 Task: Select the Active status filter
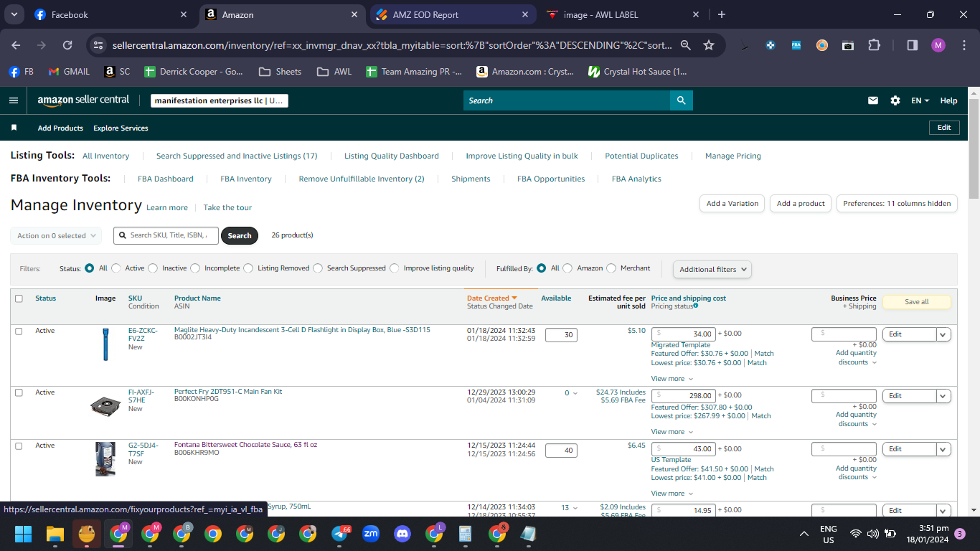coord(116,268)
